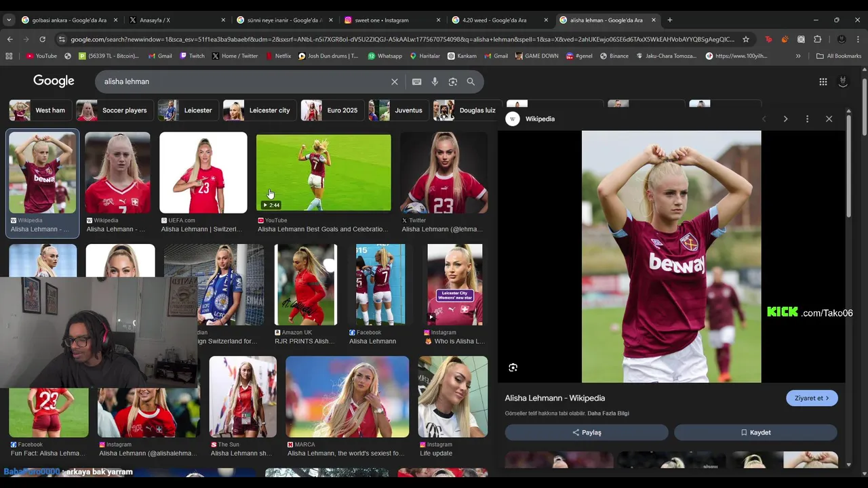Open the Netflix bookmark

pos(278,56)
